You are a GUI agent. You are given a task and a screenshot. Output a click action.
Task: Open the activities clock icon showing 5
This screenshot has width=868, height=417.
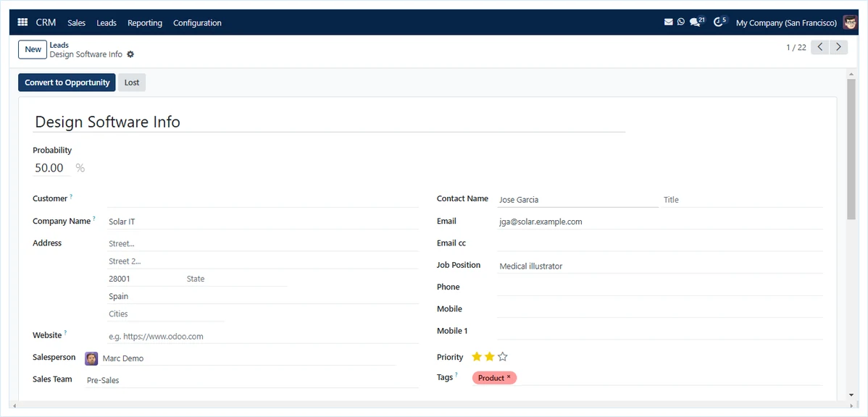click(x=719, y=22)
